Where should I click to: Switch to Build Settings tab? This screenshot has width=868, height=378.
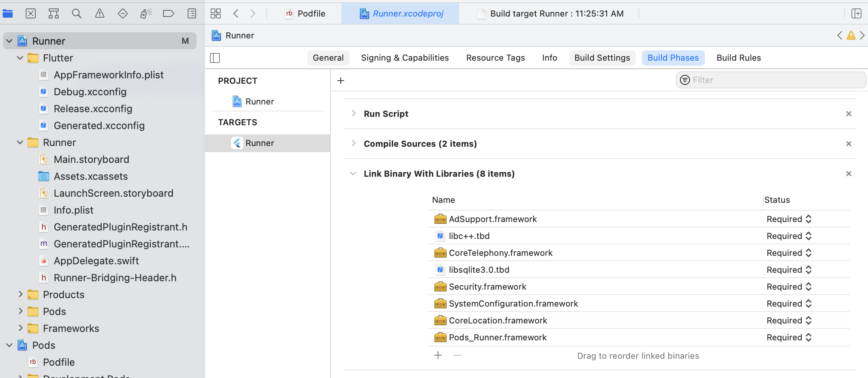click(602, 58)
